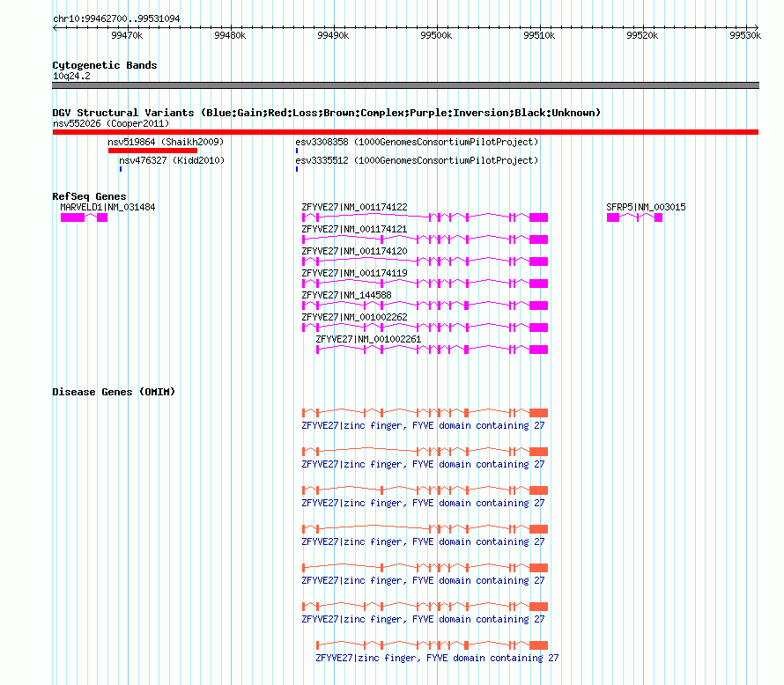Click the 99520k ruler tick label
The image size is (784, 685).
[642, 35]
